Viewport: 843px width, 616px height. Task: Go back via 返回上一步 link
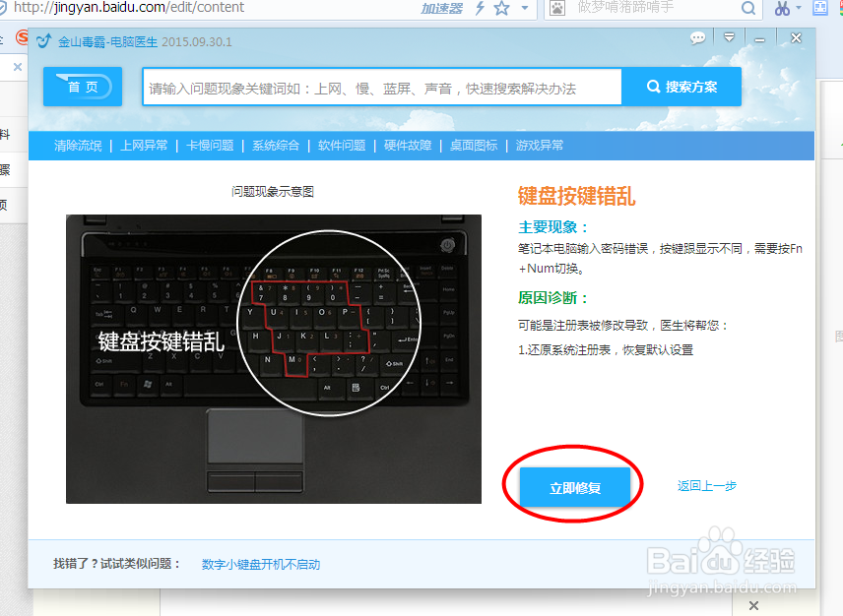(x=707, y=486)
